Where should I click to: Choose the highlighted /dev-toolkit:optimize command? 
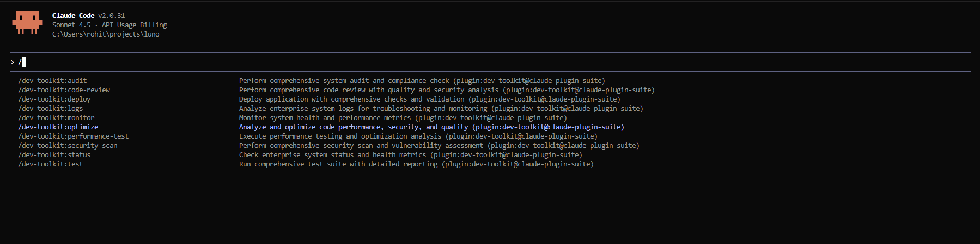click(x=58, y=127)
